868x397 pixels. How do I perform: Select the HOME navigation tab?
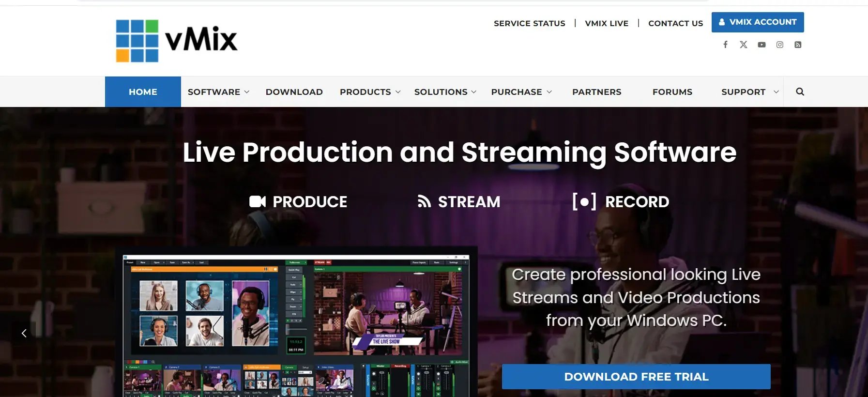click(143, 92)
